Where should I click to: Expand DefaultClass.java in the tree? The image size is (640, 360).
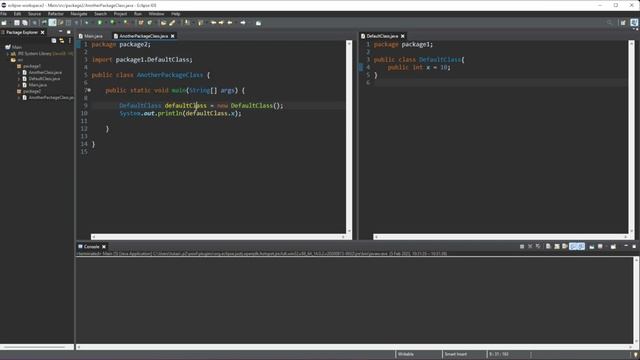19,78
